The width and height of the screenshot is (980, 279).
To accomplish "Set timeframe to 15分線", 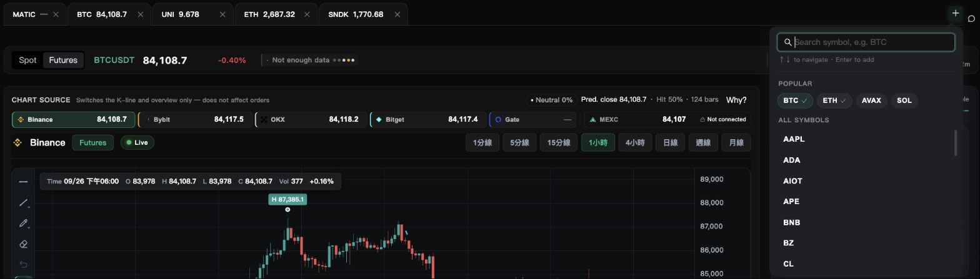I will pos(558,143).
